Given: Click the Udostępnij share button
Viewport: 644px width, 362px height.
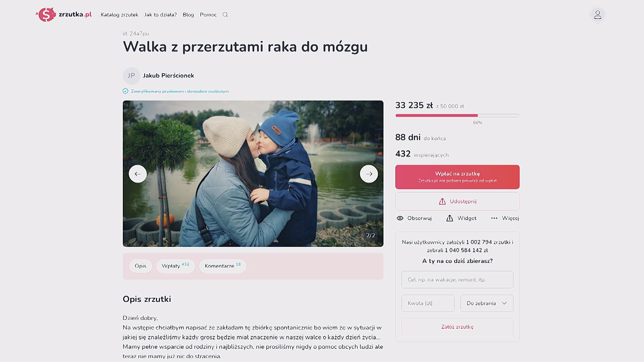Looking at the screenshot, I should [x=457, y=201].
